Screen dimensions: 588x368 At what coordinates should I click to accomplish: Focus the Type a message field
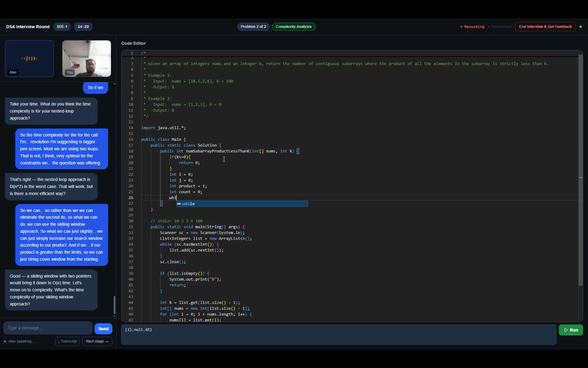48,328
